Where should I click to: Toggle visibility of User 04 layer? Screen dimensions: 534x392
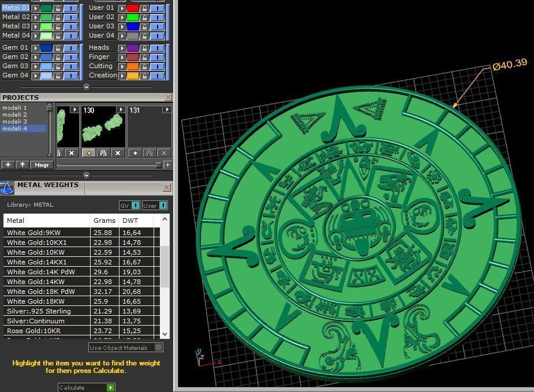point(158,36)
